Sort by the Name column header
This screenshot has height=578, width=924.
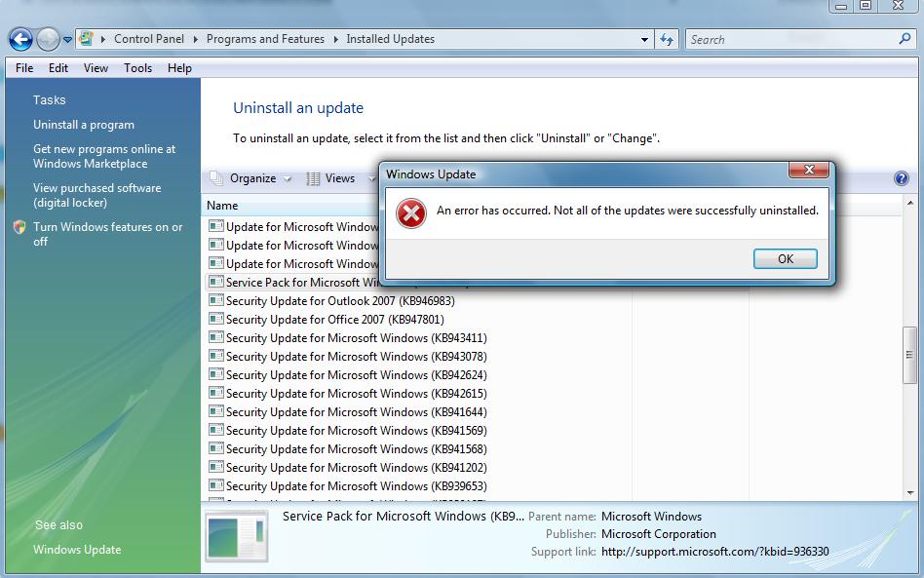222,205
